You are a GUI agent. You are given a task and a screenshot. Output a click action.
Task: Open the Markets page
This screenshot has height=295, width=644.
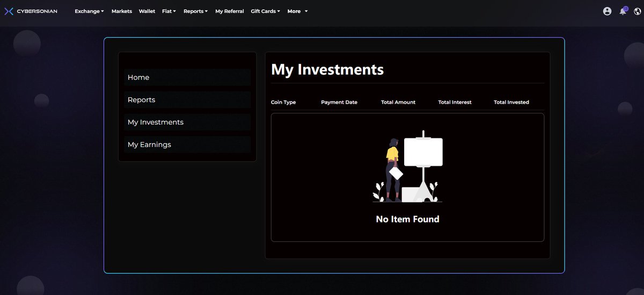point(122,11)
